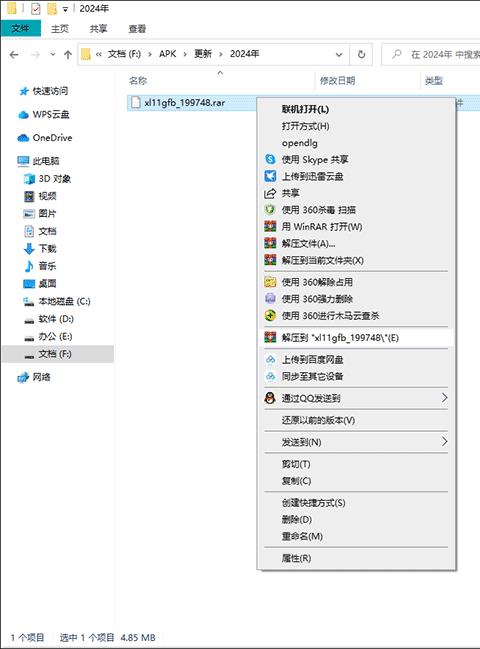Click the Baidu icon beside 同步至其它设备
Viewport: 480px width, 649px height.
270,376
